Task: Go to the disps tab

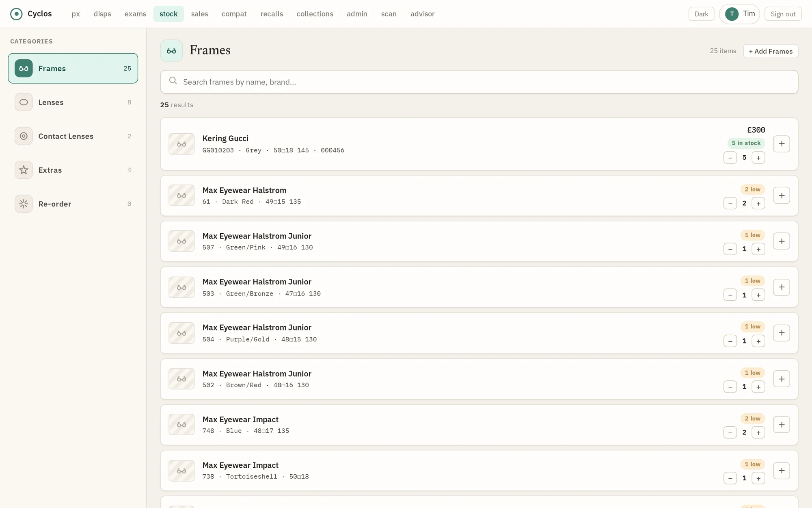Action: pyautogui.click(x=102, y=14)
